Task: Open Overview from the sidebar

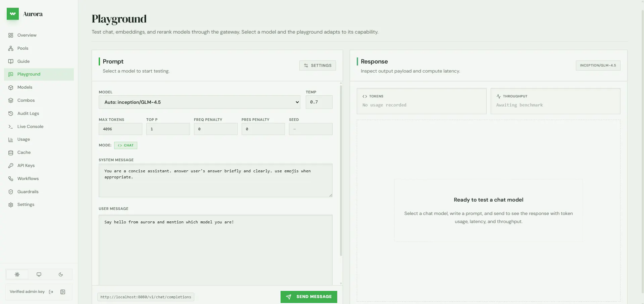Action: 39,35
